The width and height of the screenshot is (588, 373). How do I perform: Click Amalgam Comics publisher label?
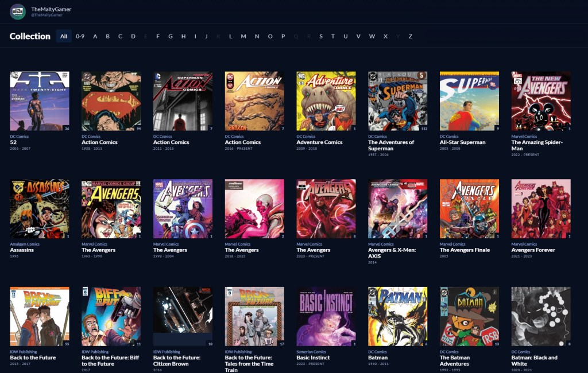click(x=24, y=244)
